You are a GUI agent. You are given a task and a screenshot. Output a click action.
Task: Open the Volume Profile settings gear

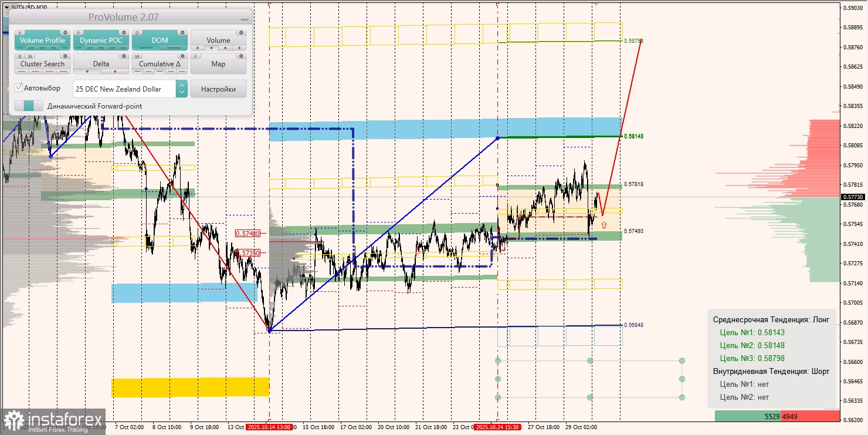pos(65,33)
